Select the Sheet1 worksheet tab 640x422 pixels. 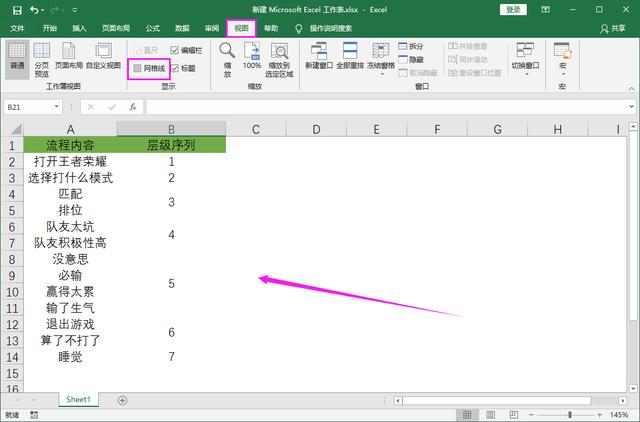78,400
